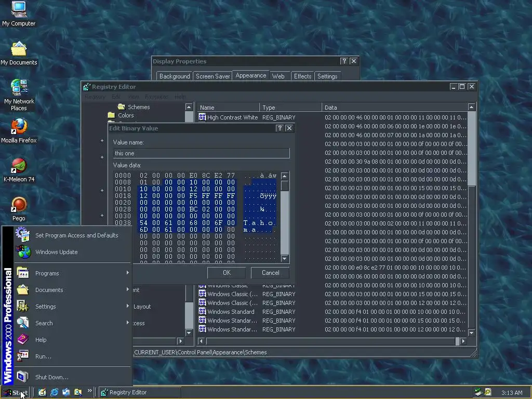Select the Windows Standard registry value

[x=227, y=312]
